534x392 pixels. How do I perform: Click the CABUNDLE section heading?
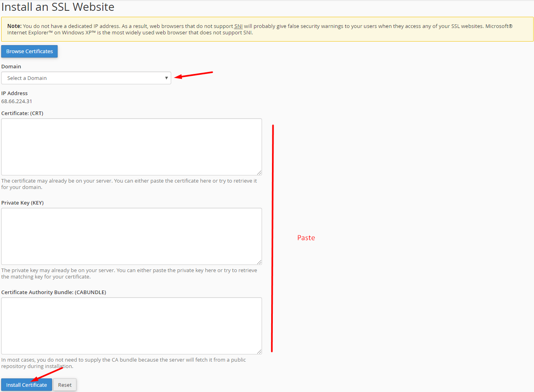tap(53, 292)
